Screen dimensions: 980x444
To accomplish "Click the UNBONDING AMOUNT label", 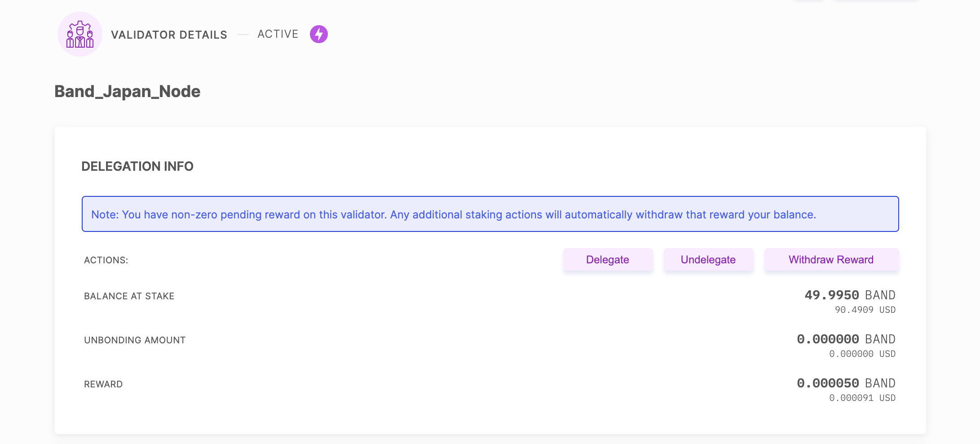I will pos(135,340).
